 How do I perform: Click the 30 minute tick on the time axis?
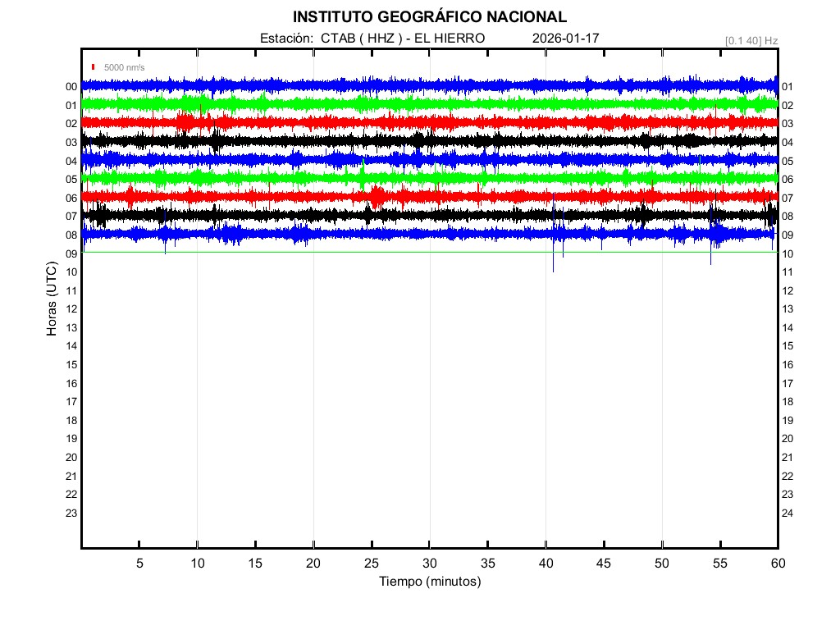(x=429, y=564)
